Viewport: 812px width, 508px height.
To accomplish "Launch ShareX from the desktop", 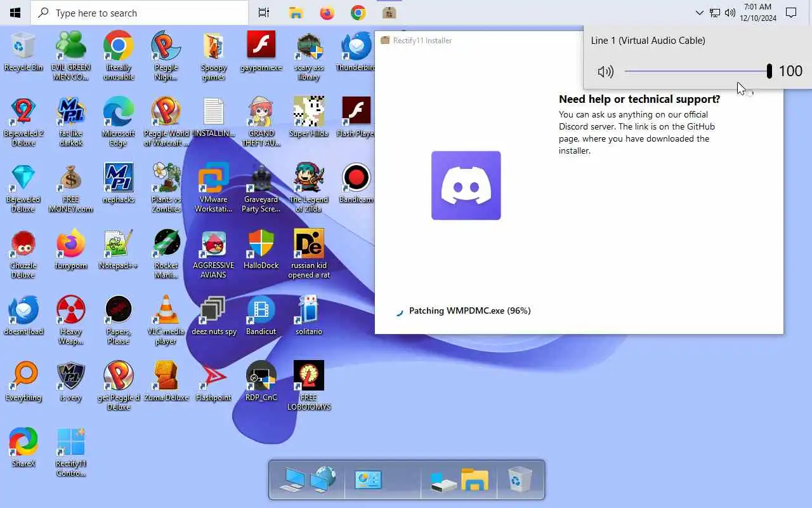I will [23, 448].
